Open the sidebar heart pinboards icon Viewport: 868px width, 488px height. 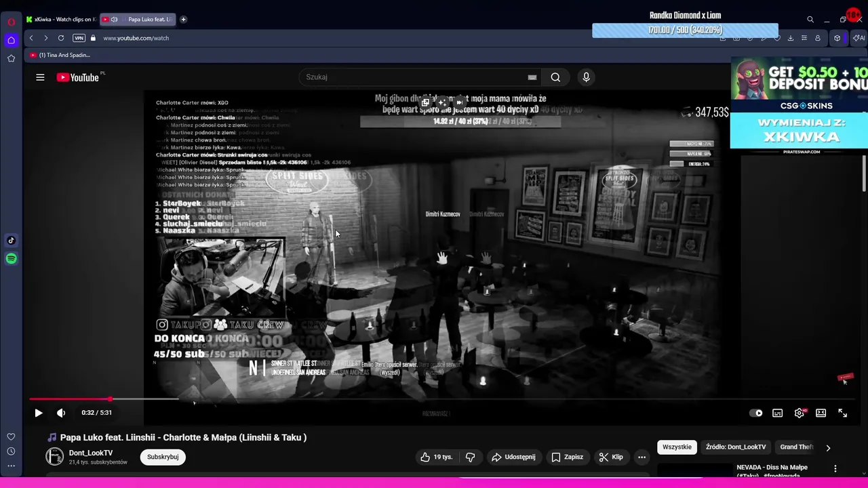pos(11,436)
